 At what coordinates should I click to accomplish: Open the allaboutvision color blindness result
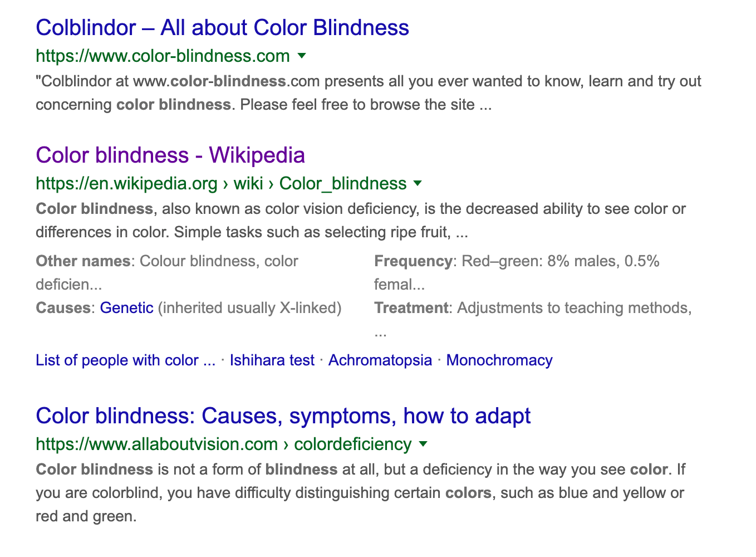(x=283, y=416)
